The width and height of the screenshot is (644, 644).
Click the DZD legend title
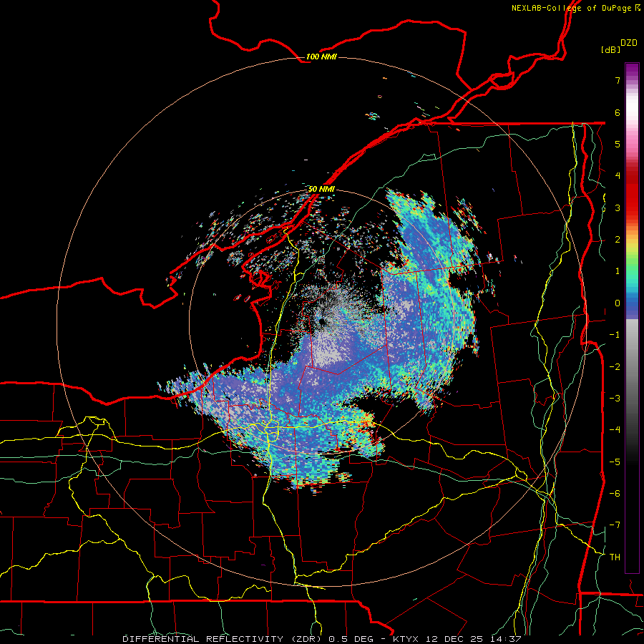[628, 43]
